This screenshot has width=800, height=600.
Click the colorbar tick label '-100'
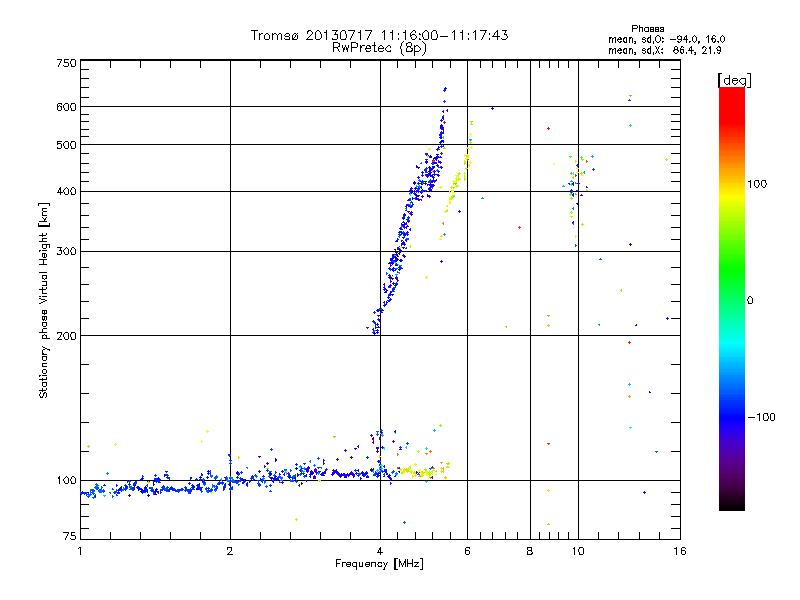[x=761, y=417]
